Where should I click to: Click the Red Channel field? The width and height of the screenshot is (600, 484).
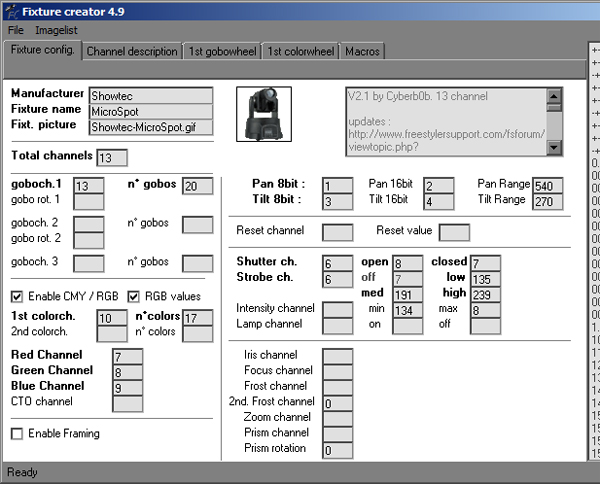(127, 357)
